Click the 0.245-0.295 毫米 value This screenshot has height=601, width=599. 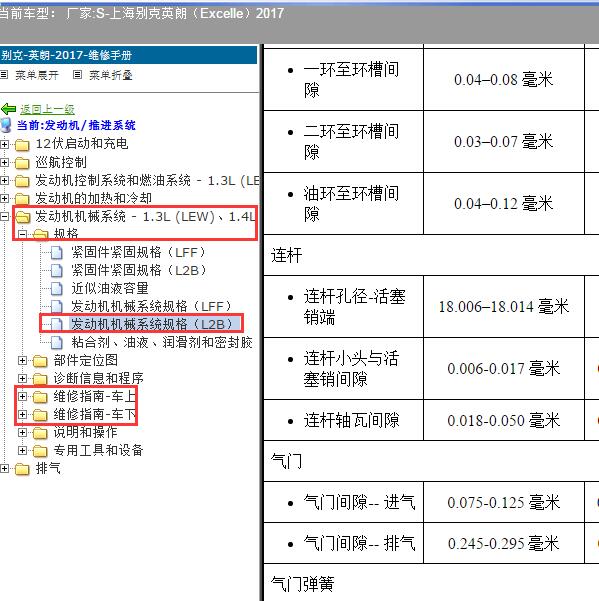click(x=504, y=543)
